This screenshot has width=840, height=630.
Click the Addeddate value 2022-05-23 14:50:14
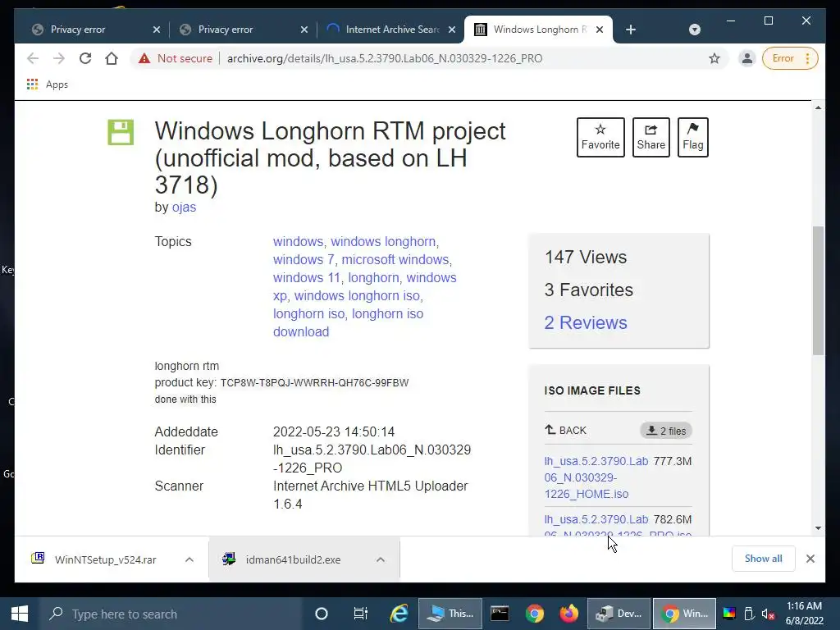point(334,431)
